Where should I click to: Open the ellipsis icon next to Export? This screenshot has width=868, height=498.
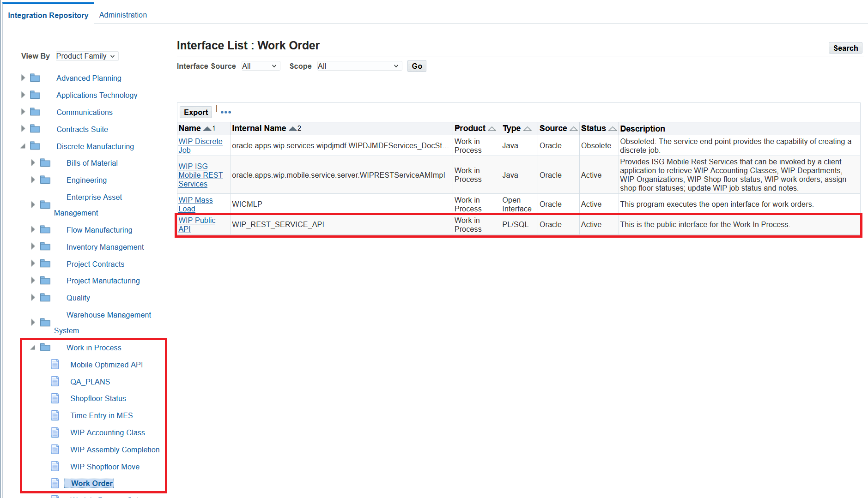coord(225,111)
